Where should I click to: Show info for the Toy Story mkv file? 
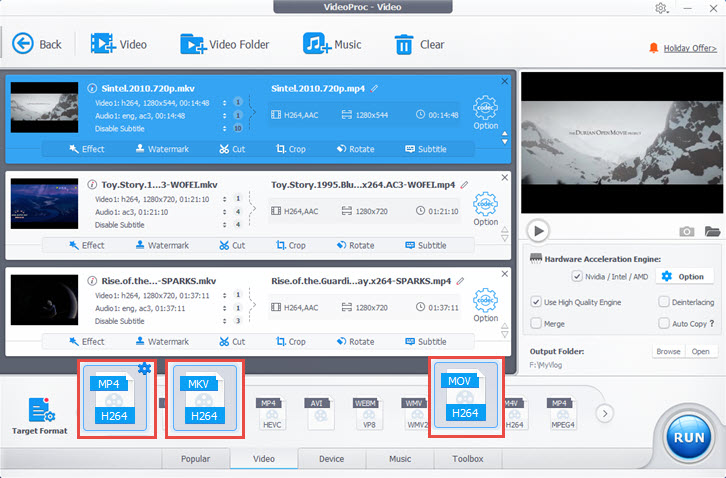pyautogui.click(x=92, y=184)
